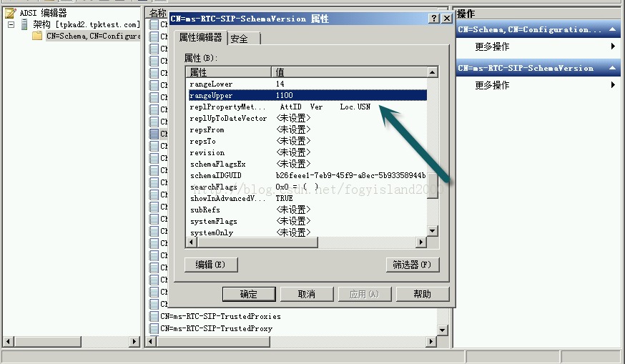625x364 pixels.
Task: Click attribute list horizontal scrollbar thumb
Action: point(257,242)
